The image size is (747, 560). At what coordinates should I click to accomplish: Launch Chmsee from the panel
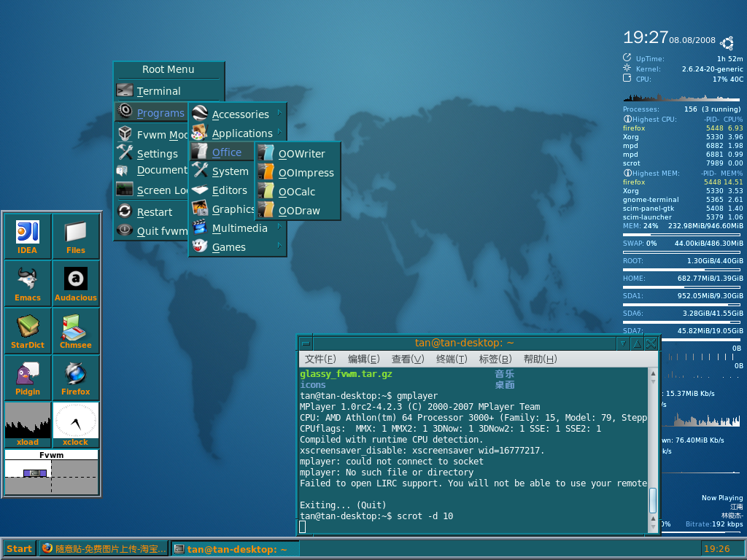76,331
